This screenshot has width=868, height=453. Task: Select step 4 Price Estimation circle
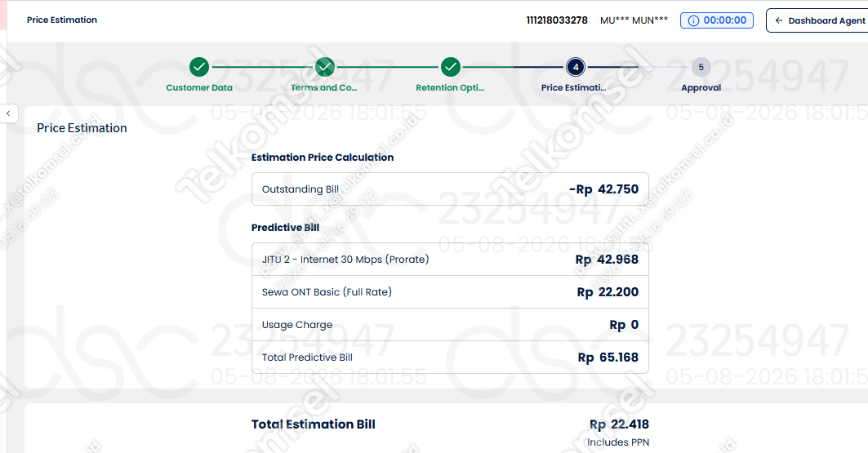tap(576, 67)
